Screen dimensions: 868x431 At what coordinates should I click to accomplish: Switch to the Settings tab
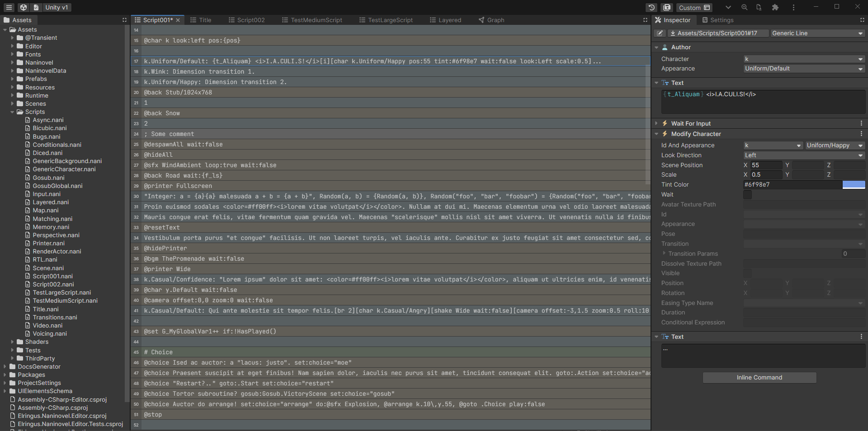point(718,20)
